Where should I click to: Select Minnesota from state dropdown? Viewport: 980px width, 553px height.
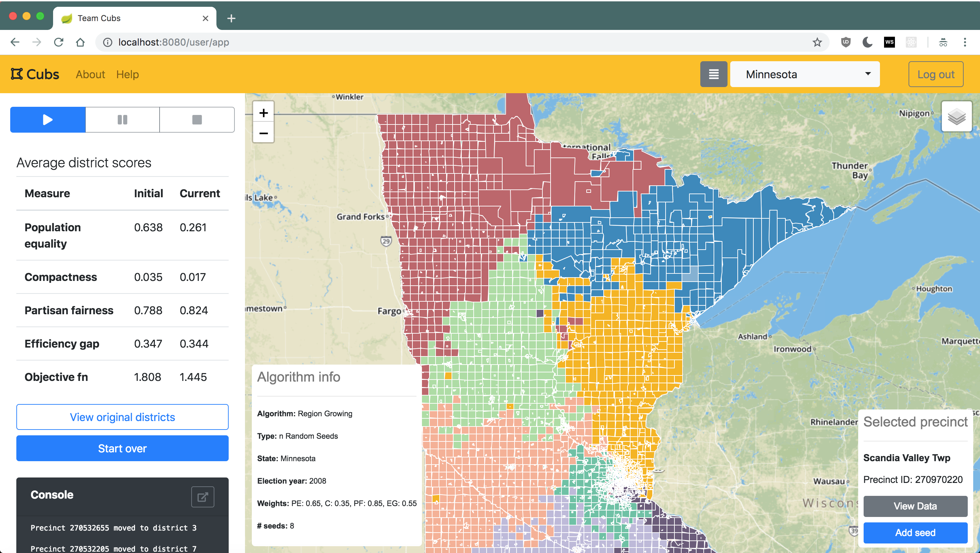point(806,74)
